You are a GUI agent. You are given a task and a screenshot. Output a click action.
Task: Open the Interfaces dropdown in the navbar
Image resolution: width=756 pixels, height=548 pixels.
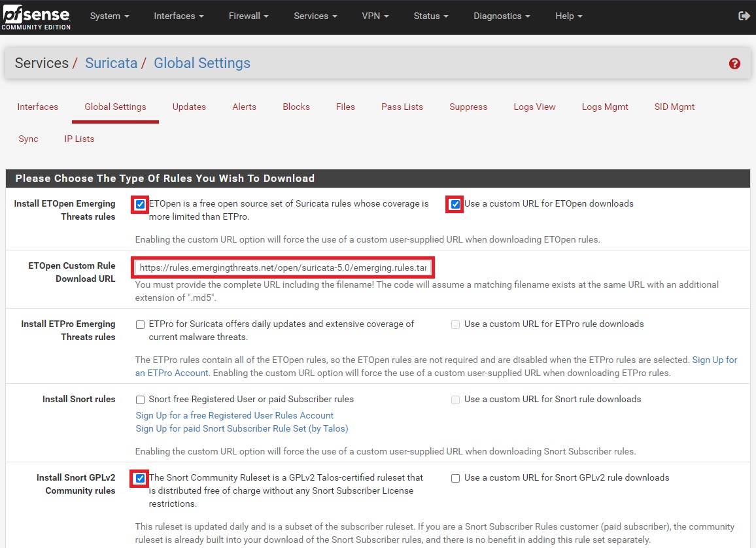pos(179,16)
